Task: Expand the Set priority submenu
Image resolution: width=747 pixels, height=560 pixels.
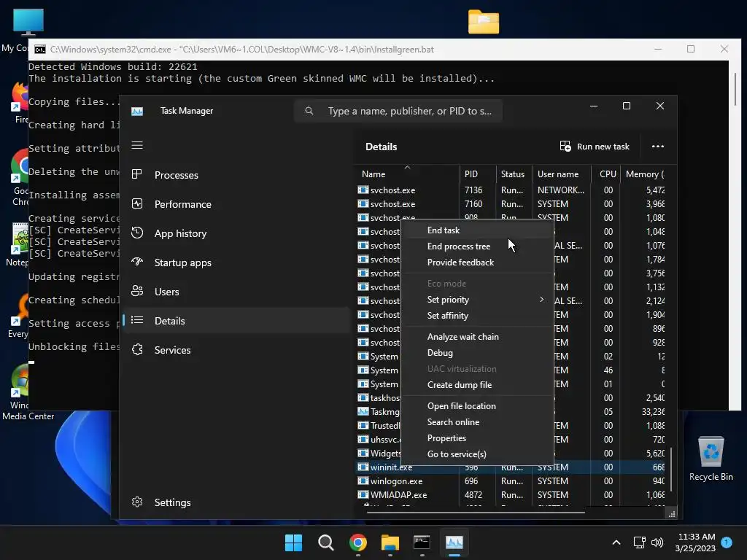Action: pyautogui.click(x=477, y=300)
